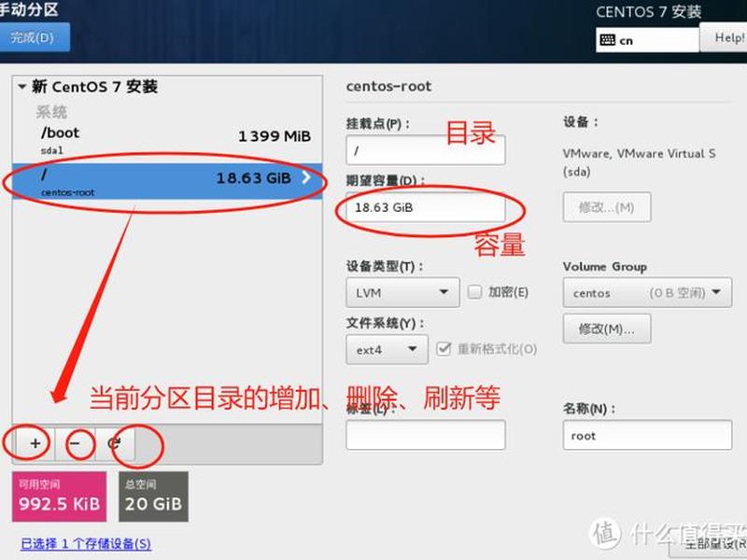Viewport: 747px width, 560px height.
Task: Click the reload storage configuration icon
Action: 114,444
